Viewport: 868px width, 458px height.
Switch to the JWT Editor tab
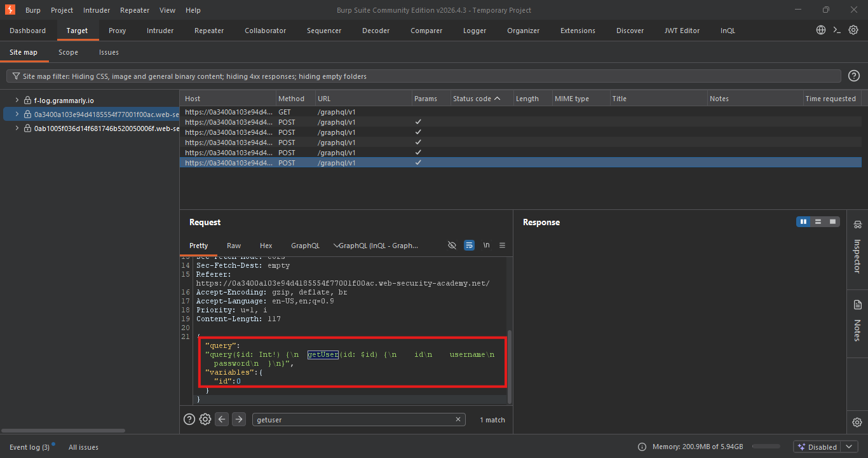tap(682, 31)
